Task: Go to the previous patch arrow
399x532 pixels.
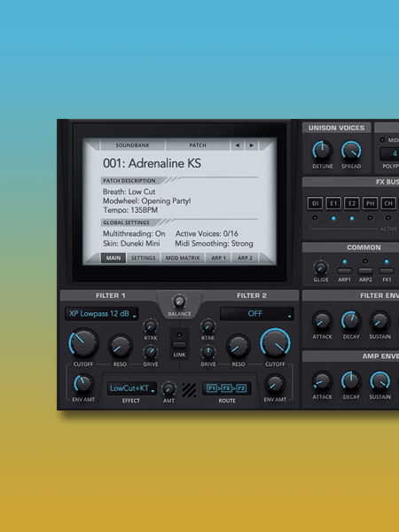Action: click(237, 145)
